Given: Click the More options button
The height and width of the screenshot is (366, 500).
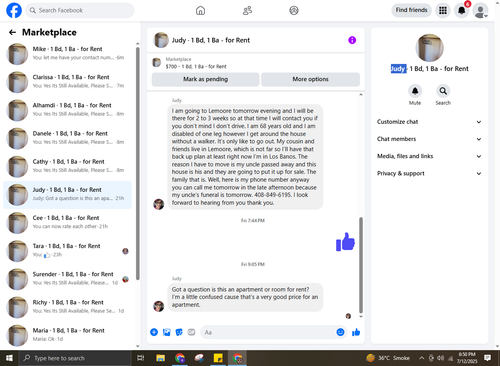Looking at the screenshot, I should [310, 79].
